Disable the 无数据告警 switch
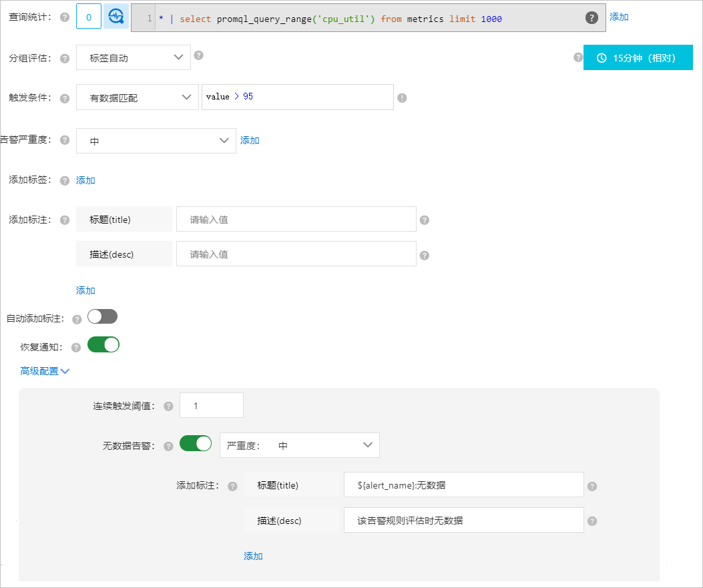Viewport: 703px width, 588px height. point(196,443)
